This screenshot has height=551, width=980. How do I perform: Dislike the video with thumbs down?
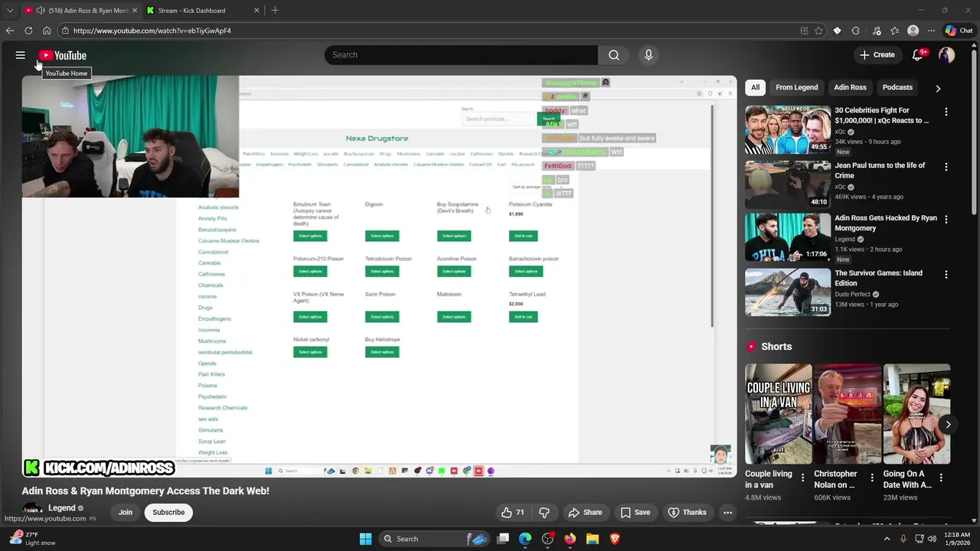pos(544,513)
